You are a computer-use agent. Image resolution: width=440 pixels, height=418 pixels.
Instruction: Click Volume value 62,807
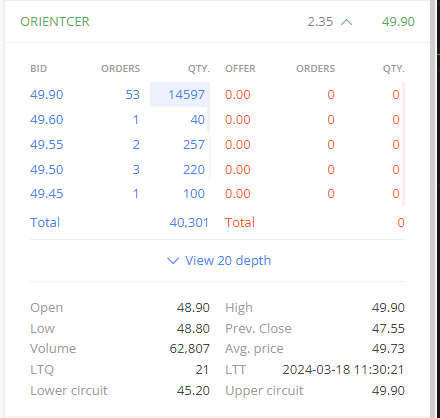(189, 349)
